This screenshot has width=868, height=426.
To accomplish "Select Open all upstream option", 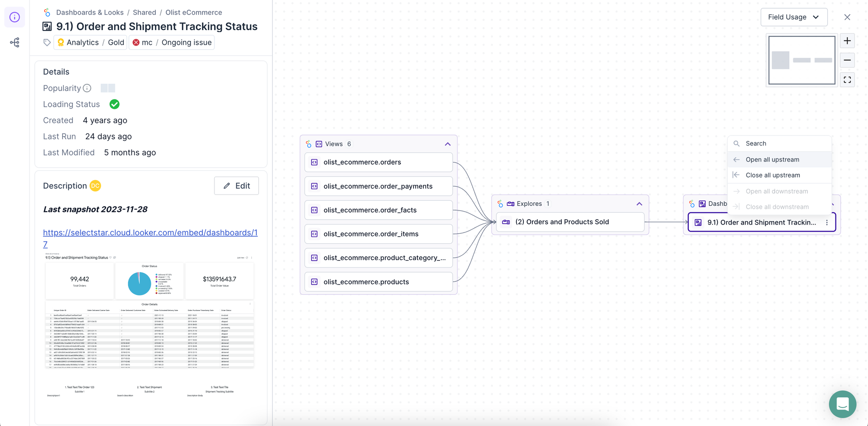I will coord(772,159).
